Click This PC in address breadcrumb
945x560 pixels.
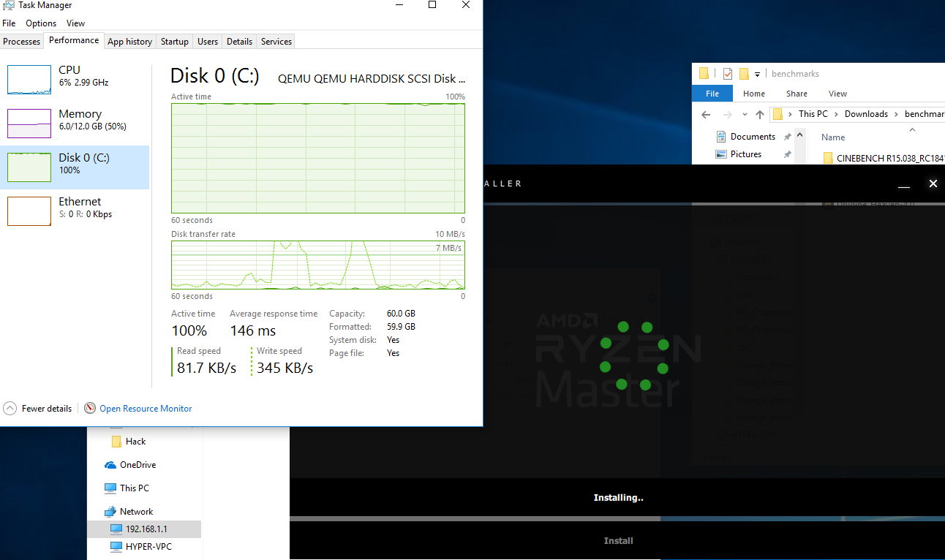(813, 114)
